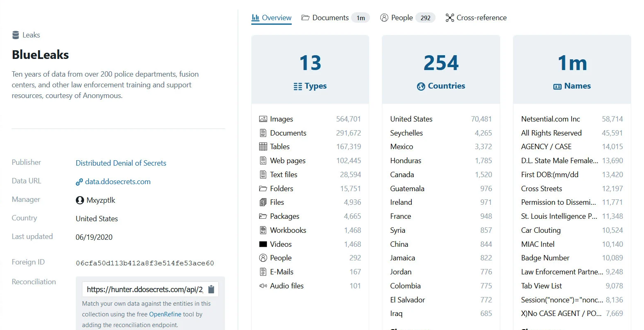Open the St. Louis Intelligence name entry
This screenshot has height=330, width=644.
[572, 216]
